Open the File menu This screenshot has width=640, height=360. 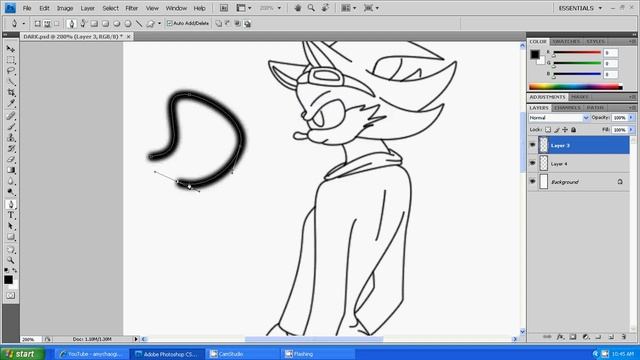tap(27, 8)
